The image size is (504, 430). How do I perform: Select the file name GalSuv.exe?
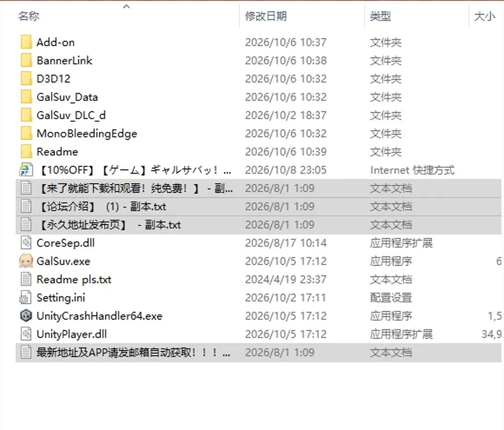tap(64, 261)
